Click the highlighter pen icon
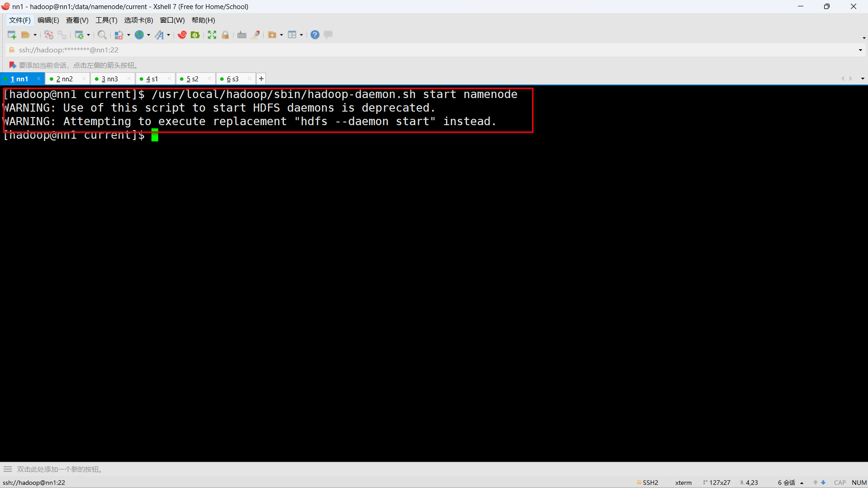This screenshot has height=488, width=868. click(255, 35)
